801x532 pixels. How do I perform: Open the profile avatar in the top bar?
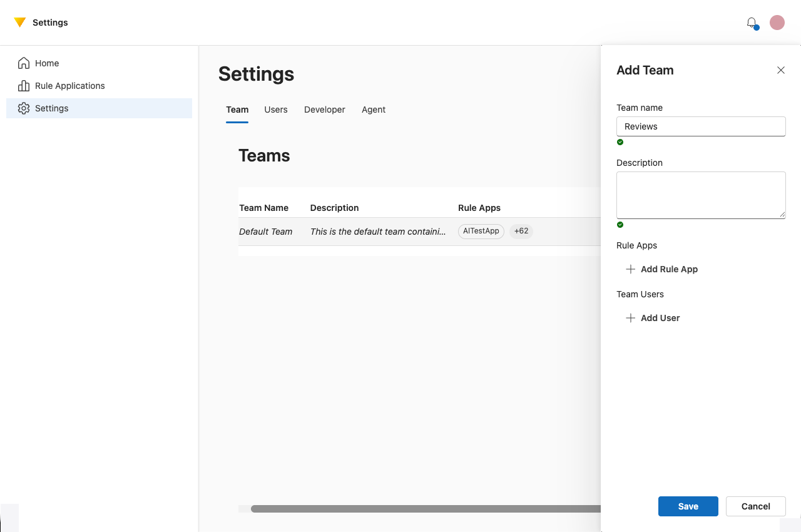pos(777,22)
